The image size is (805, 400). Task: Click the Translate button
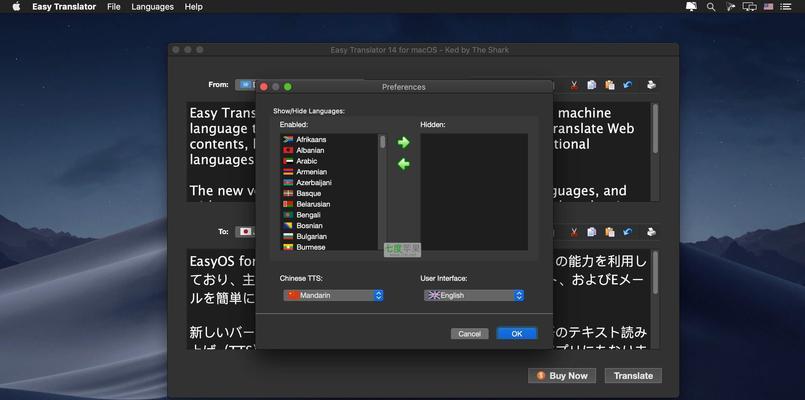[634, 376]
